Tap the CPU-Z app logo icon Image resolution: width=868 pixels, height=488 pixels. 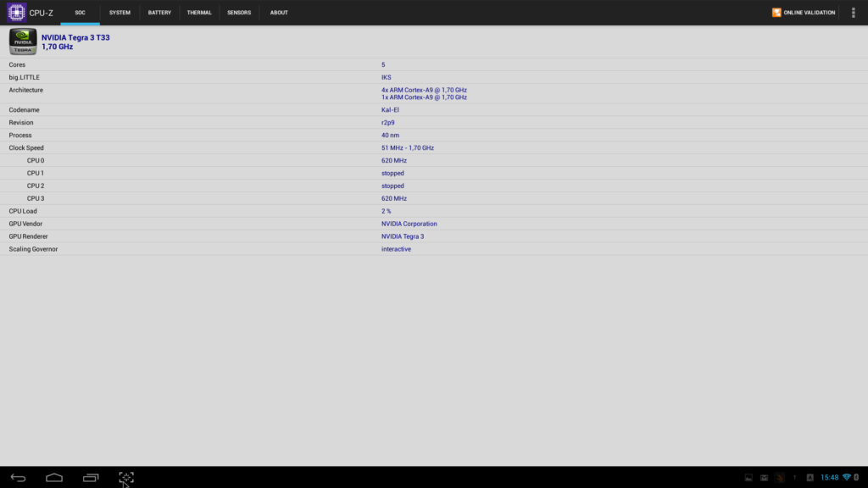pyautogui.click(x=17, y=12)
